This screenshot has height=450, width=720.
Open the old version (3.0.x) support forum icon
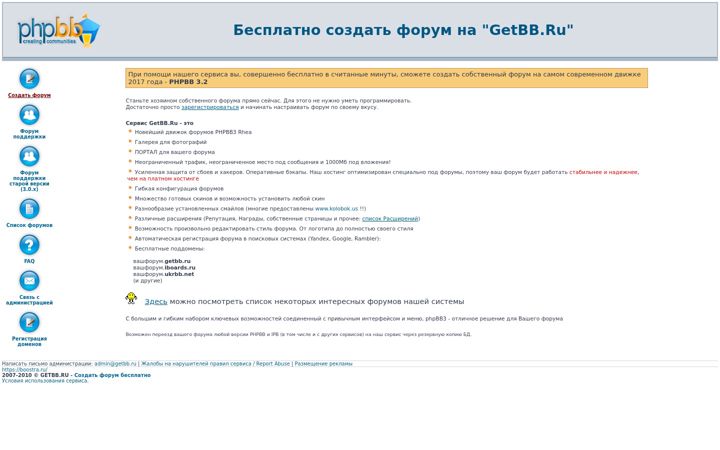[29, 156]
